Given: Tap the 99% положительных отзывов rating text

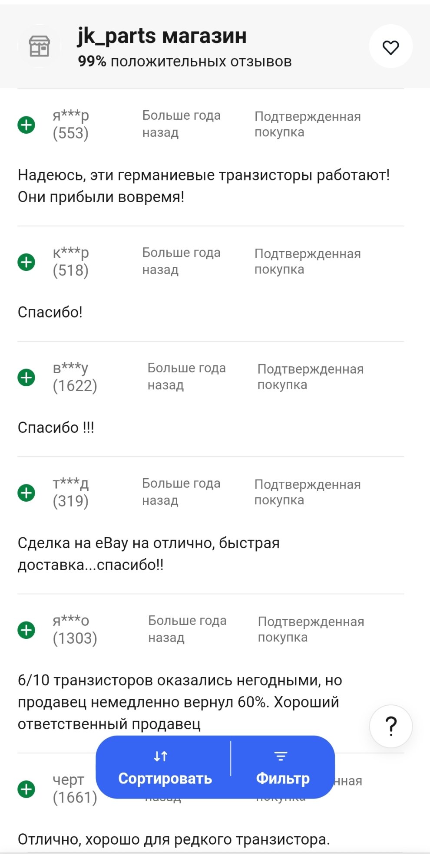Looking at the screenshot, I should [185, 62].
